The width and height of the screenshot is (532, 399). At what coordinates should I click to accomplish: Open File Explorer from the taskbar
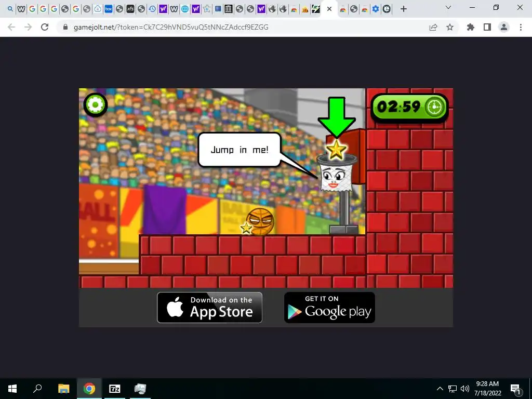coord(63,389)
